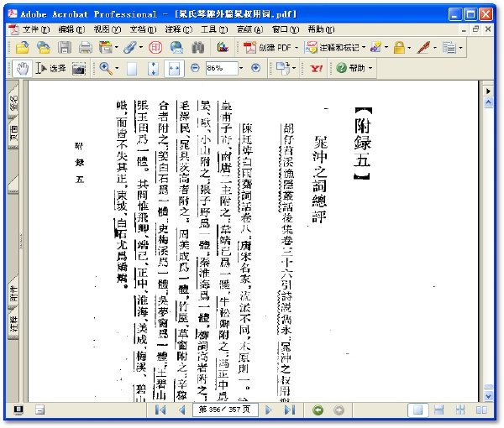Open the 创建 PDF dropdown

(x=270, y=48)
